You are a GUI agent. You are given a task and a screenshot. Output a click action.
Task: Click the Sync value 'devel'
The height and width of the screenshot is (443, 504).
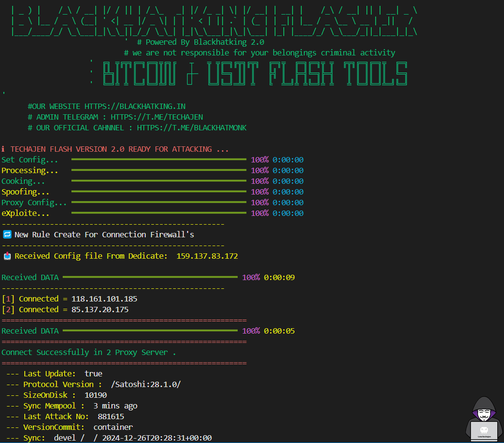click(x=65, y=438)
